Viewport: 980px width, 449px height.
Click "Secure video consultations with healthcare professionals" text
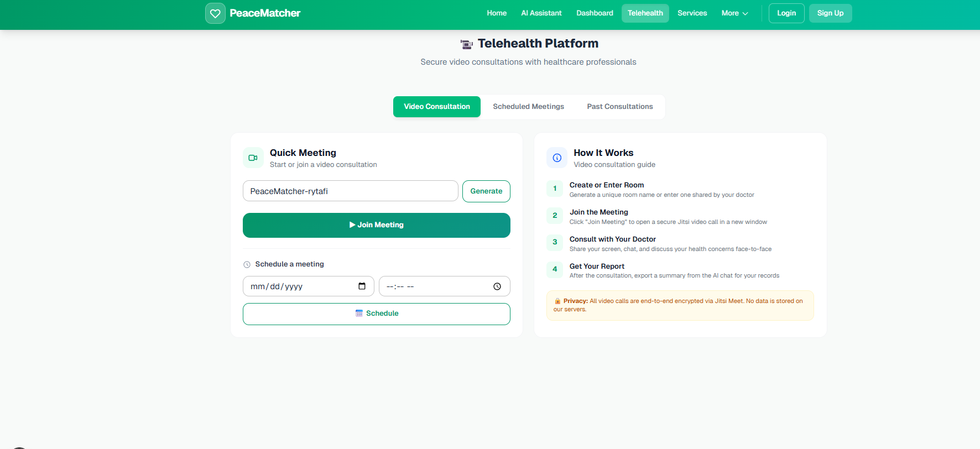coord(528,62)
